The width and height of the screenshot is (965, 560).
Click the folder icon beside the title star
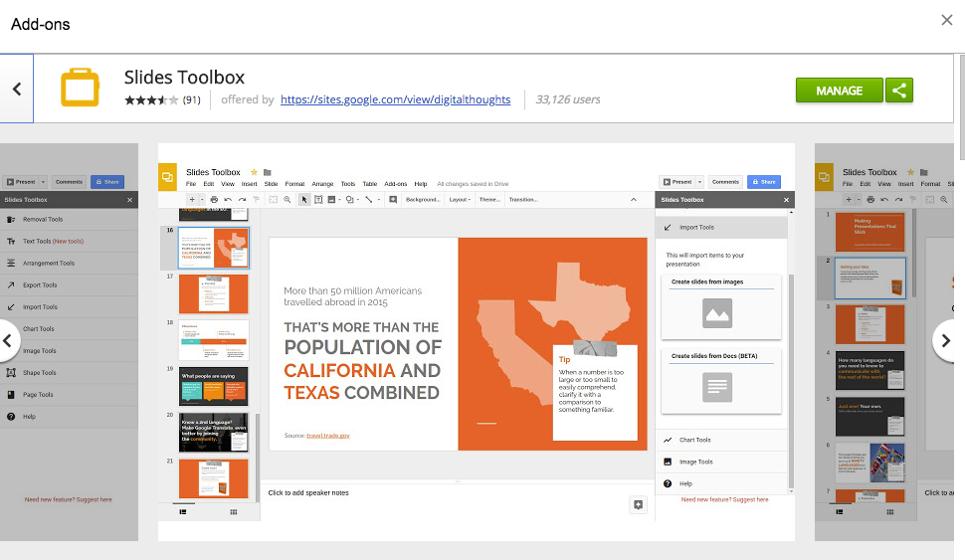click(268, 172)
